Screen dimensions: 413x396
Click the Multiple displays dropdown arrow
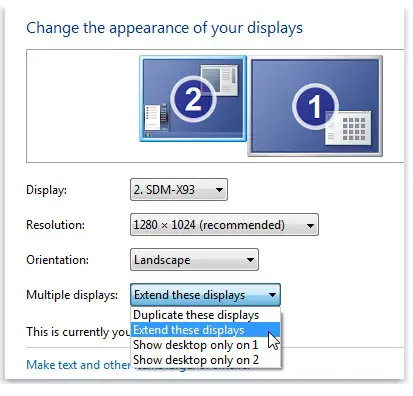pos(272,295)
